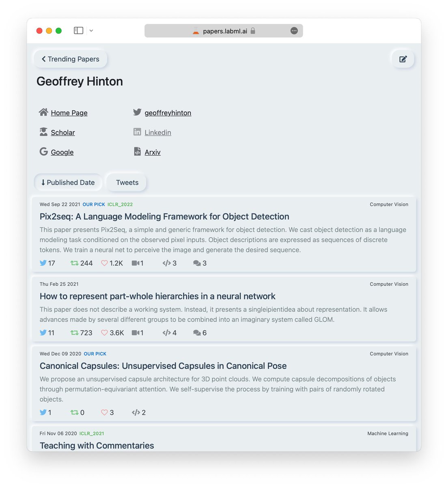Open the Linkedin link
The image size is (448, 487).
[x=158, y=132]
